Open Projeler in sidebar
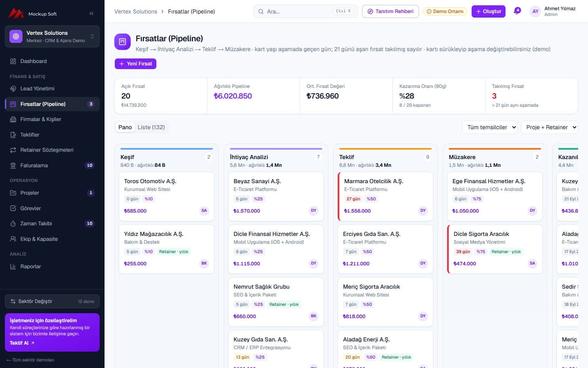The height and width of the screenshot is (368, 588). [52, 193]
